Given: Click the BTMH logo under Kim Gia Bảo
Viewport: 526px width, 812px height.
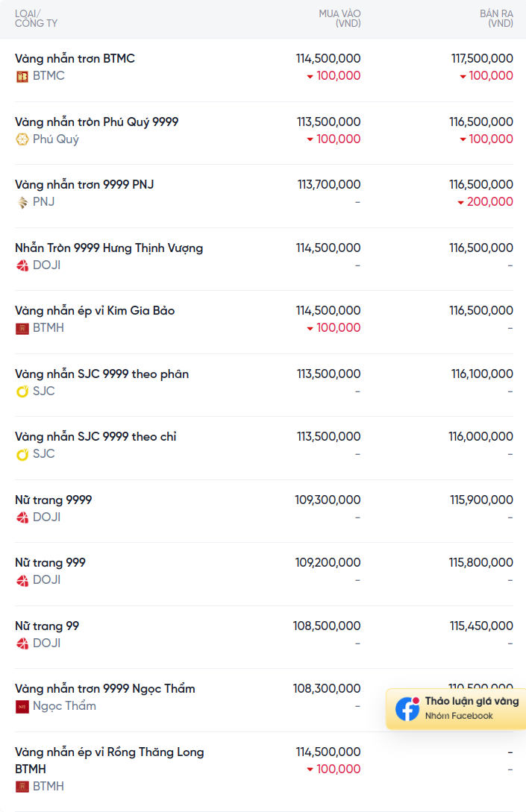Looking at the screenshot, I should [22, 328].
